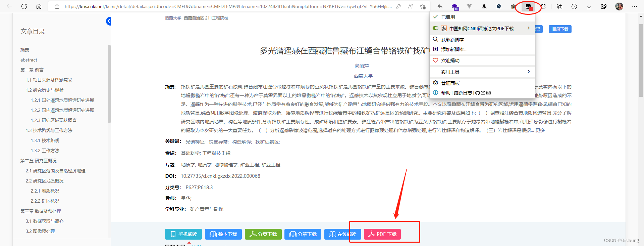Click the site info lock icon

57,6
